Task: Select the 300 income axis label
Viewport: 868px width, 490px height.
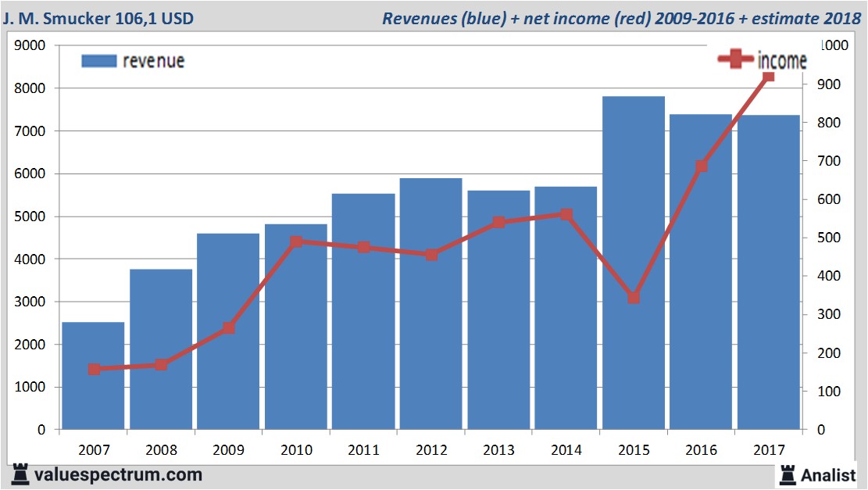Action: click(829, 314)
